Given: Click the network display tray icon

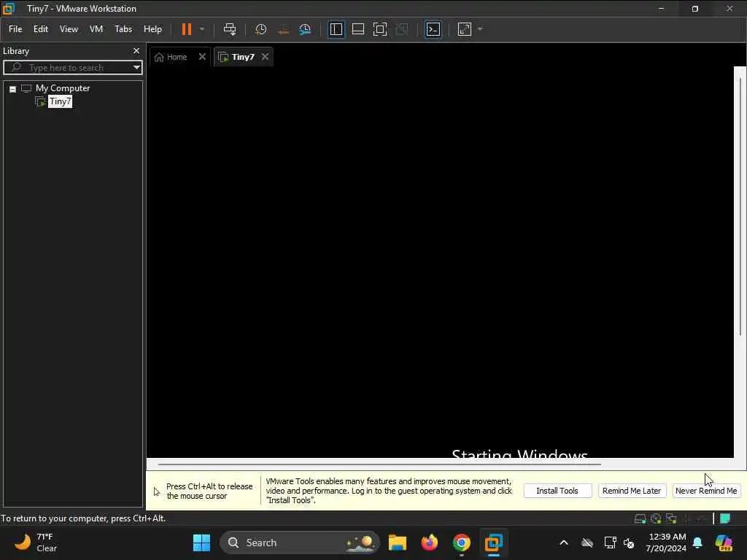Looking at the screenshot, I should coord(610,542).
